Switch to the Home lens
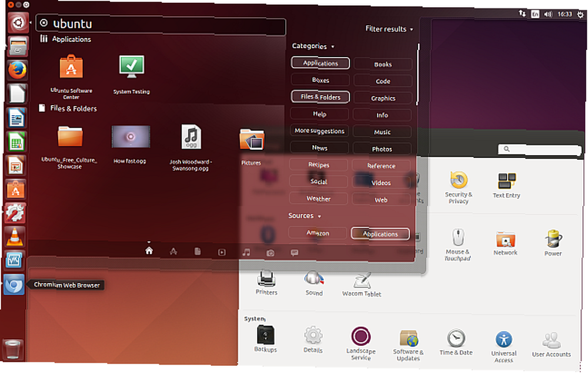 (x=149, y=251)
